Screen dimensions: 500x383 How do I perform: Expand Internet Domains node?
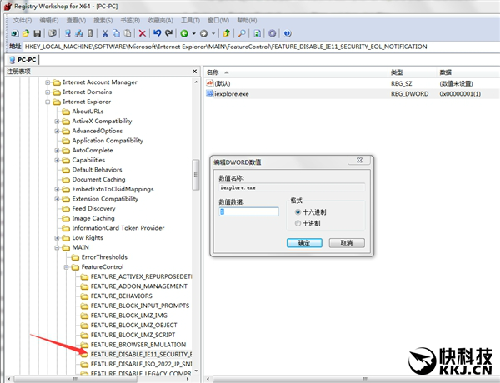[48, 92]
